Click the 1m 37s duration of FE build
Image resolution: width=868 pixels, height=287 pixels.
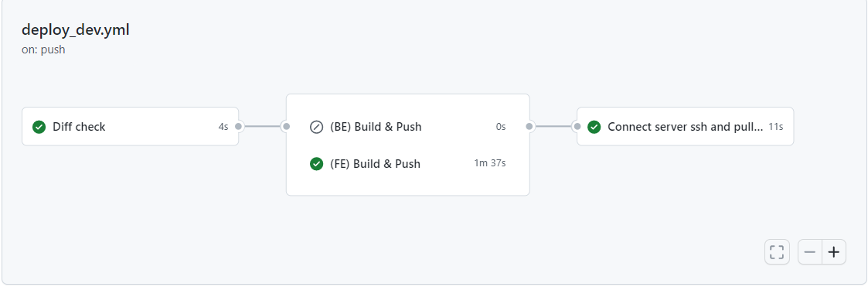tap(490, 164)
